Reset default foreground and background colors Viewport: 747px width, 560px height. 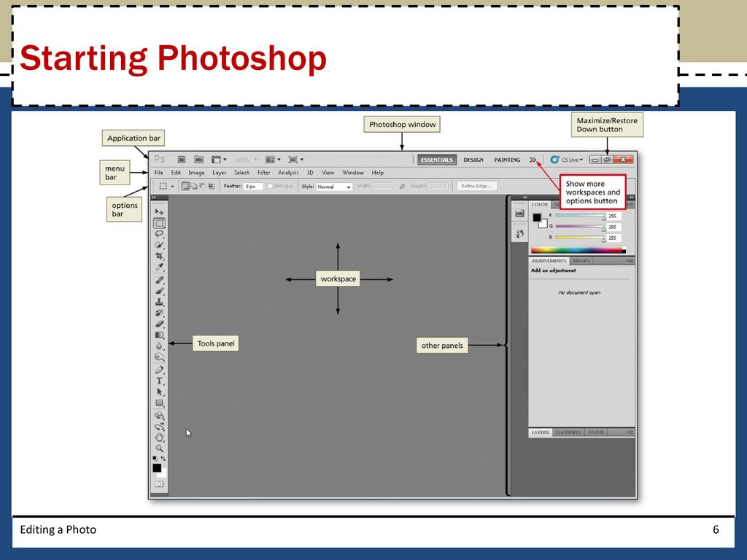click(x=155, y=459)
